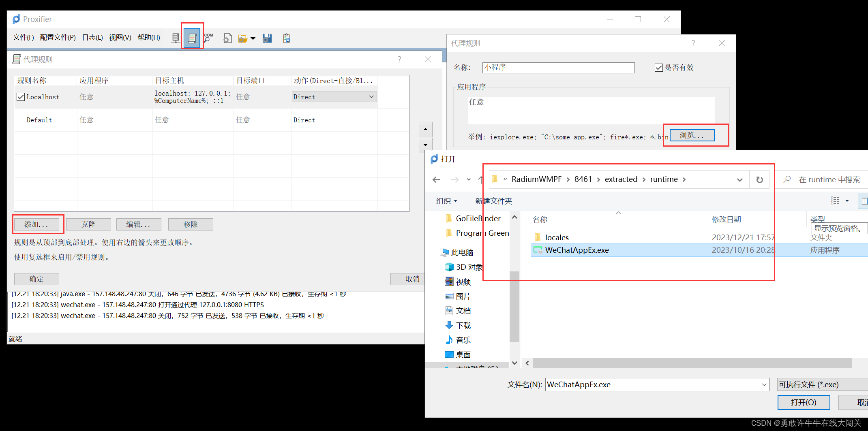Click the 应用程序 text area
Image resolution: width=868 pixels, height=431 pixels.
click(592, 110)
